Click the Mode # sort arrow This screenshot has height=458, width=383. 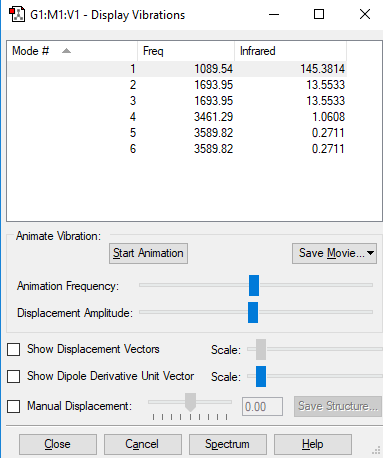coord(66,51)
